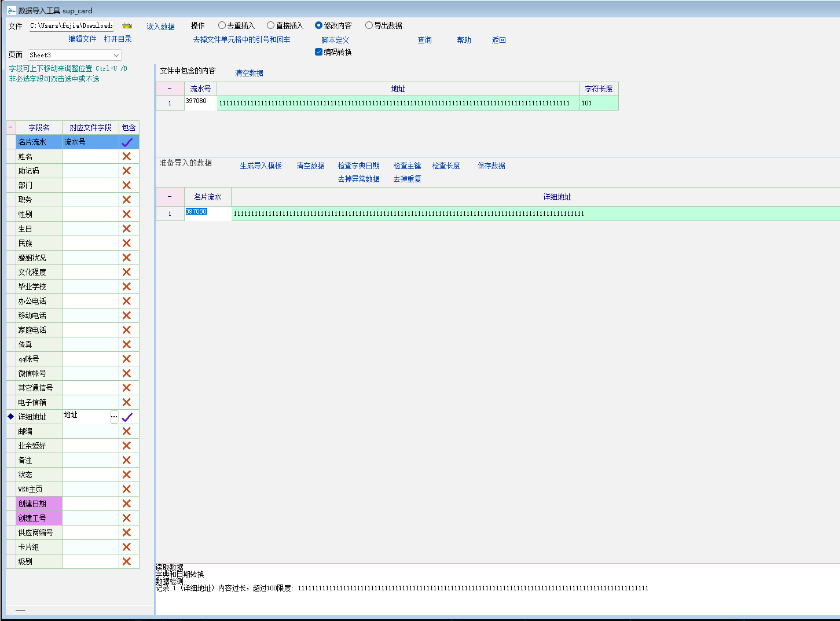Screen dimensions: 840x621
Task: Click the red X for 姓名 field
Action: point(127,156)
